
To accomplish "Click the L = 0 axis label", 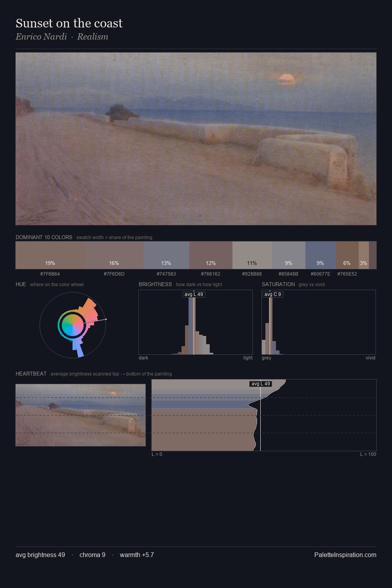I will pyautogui.click(x=157, y=454).
